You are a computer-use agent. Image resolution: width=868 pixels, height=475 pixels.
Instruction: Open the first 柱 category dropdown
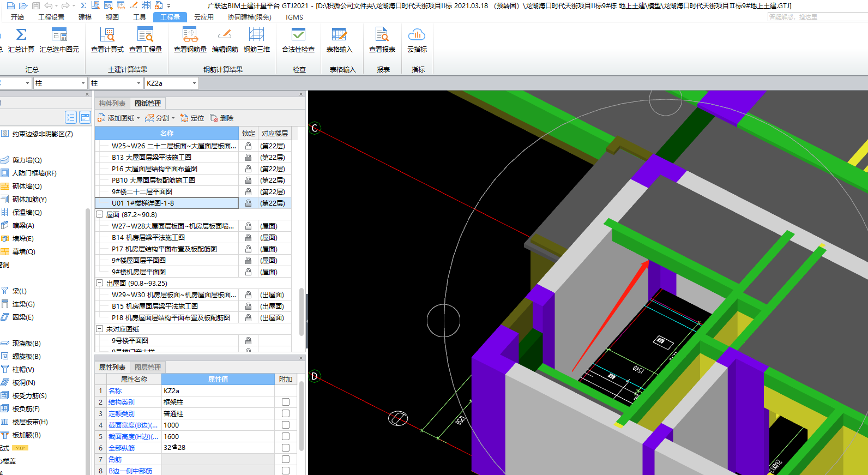tap(83, 83)
